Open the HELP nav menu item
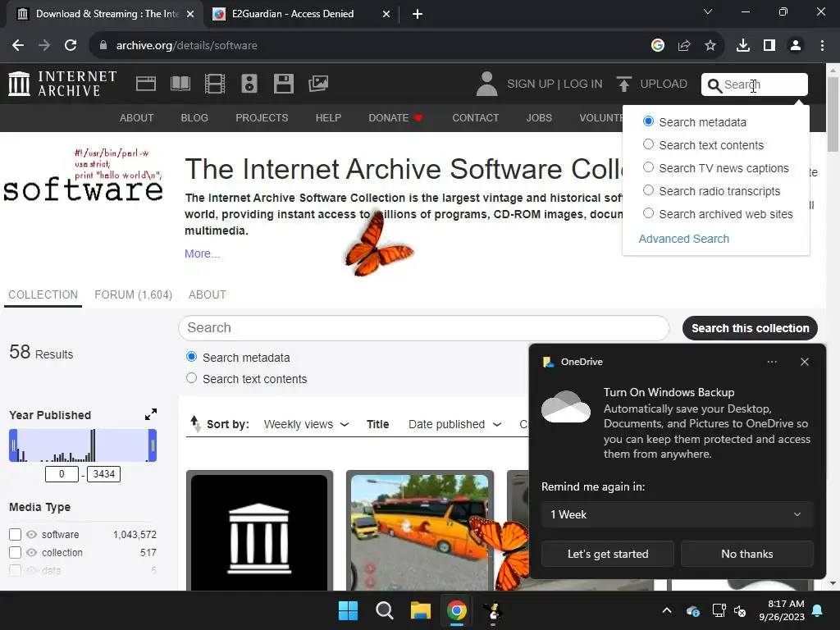This screenshot has width=840, height=630. click(328, 118)
